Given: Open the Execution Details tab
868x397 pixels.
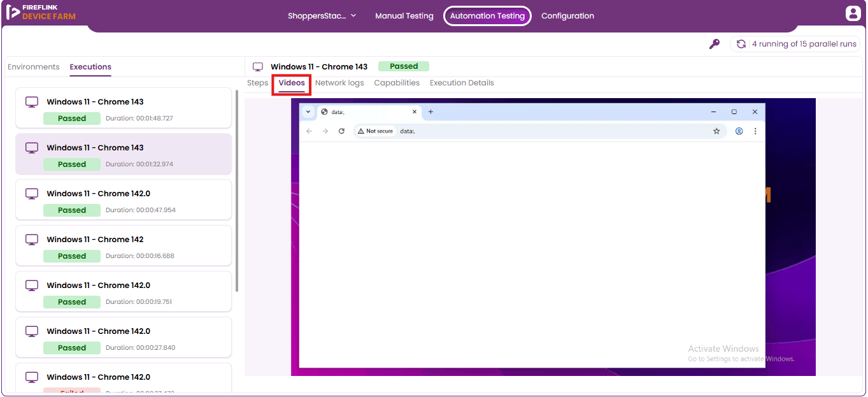Looking at the screenshot, I should [462, 83].
